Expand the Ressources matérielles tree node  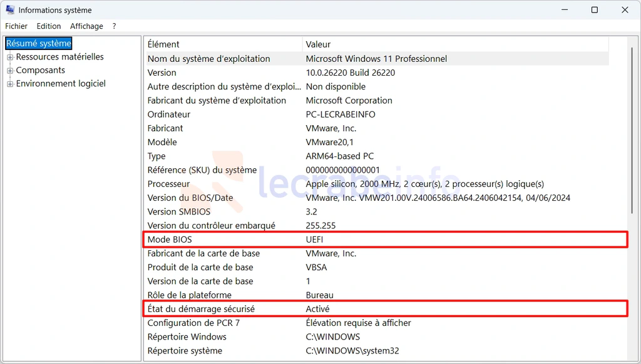coord(10,58)
